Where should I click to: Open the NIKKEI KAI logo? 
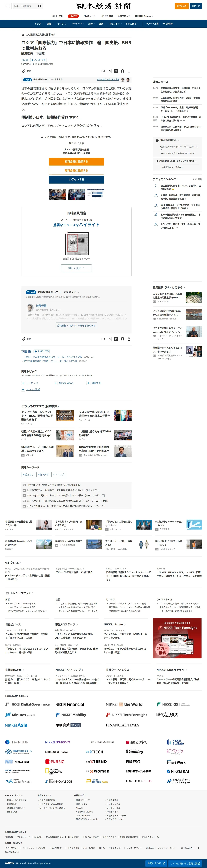(178, 771)
